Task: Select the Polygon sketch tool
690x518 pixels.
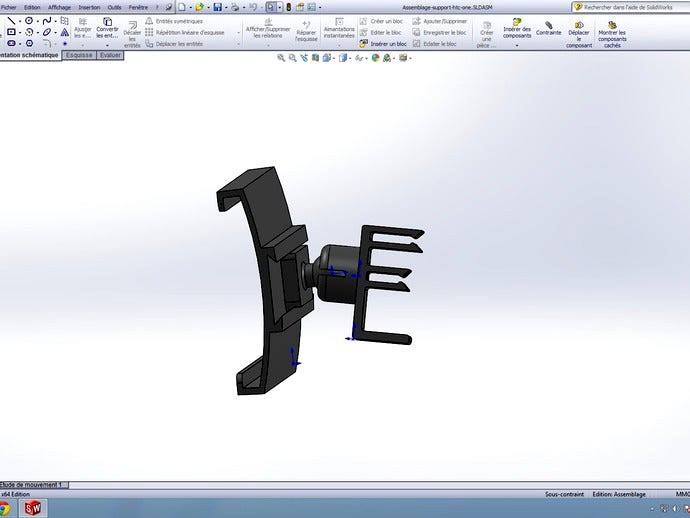Action: pos(29,43)
